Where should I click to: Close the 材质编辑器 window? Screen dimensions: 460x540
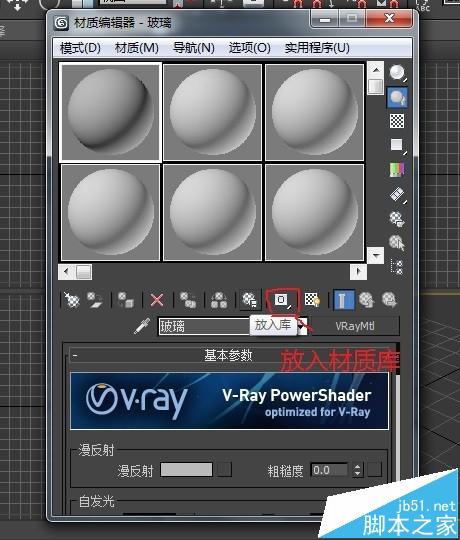coord(389,18)
